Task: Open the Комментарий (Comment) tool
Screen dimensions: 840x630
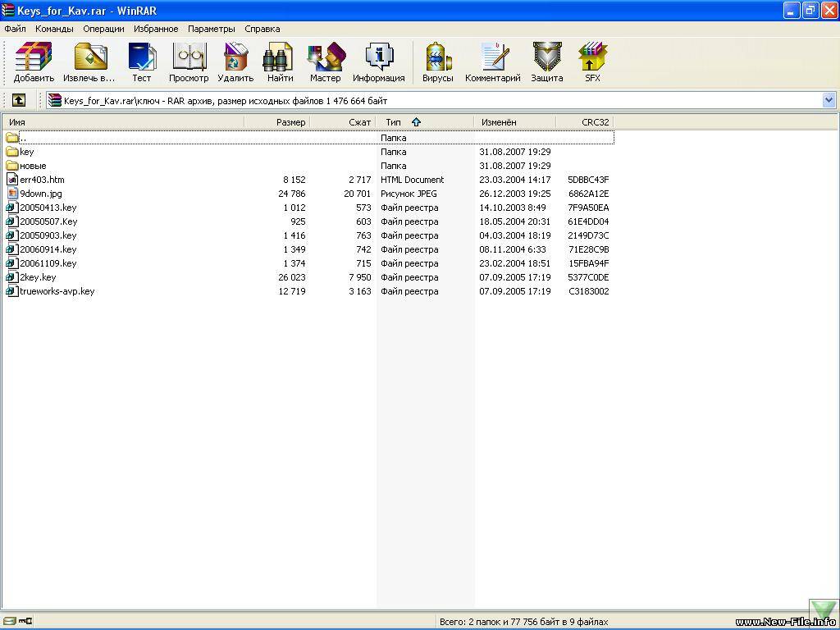Action: coord(492,62)
